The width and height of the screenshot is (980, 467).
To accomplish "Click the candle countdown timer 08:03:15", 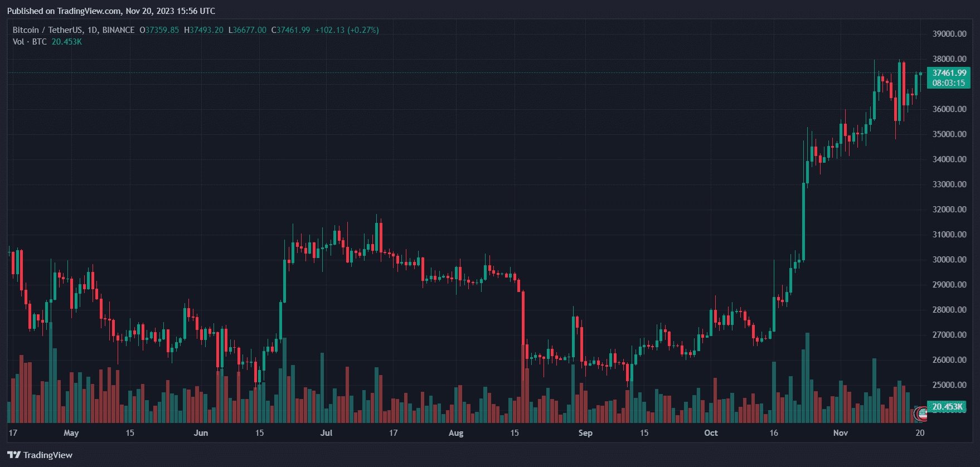I will (x=949, y=83).
